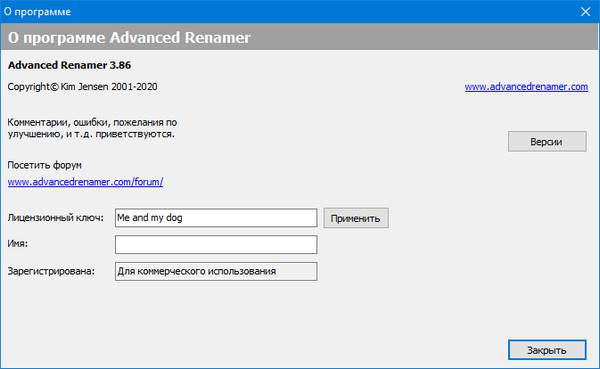The image size is (600, 369).
Task: Click the 'Зарегистрирована:' label
Action: 51,271
